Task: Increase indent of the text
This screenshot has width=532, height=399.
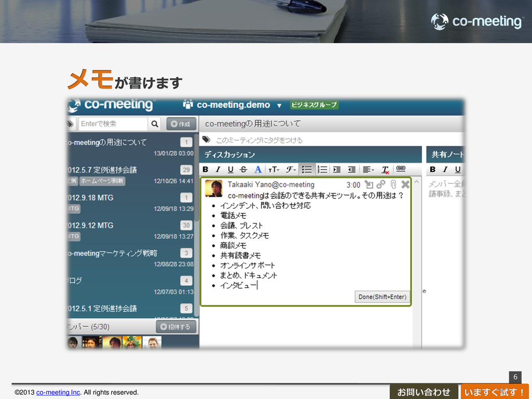Action: pos(337,169)
